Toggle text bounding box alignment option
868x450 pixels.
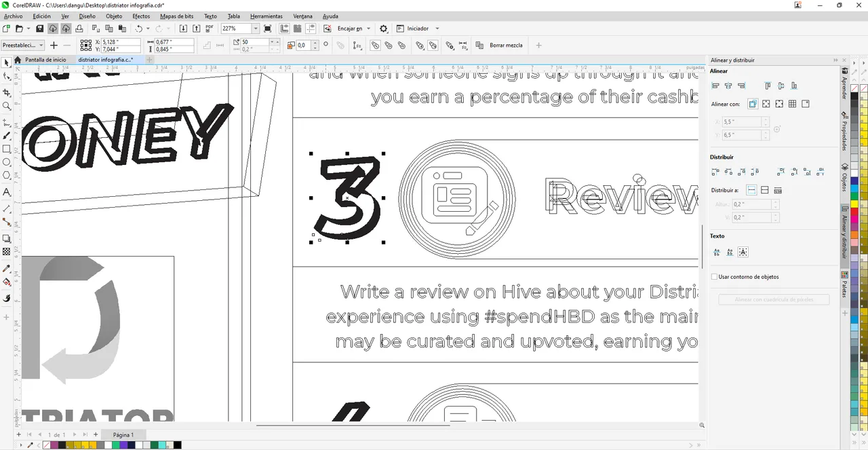coord(743,252)
